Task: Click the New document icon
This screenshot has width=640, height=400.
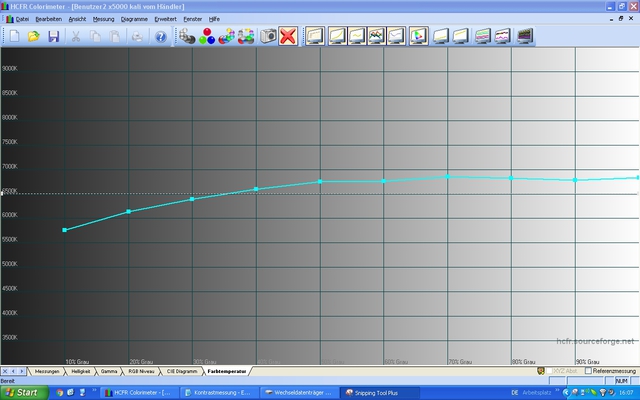Action: (14, 36)
